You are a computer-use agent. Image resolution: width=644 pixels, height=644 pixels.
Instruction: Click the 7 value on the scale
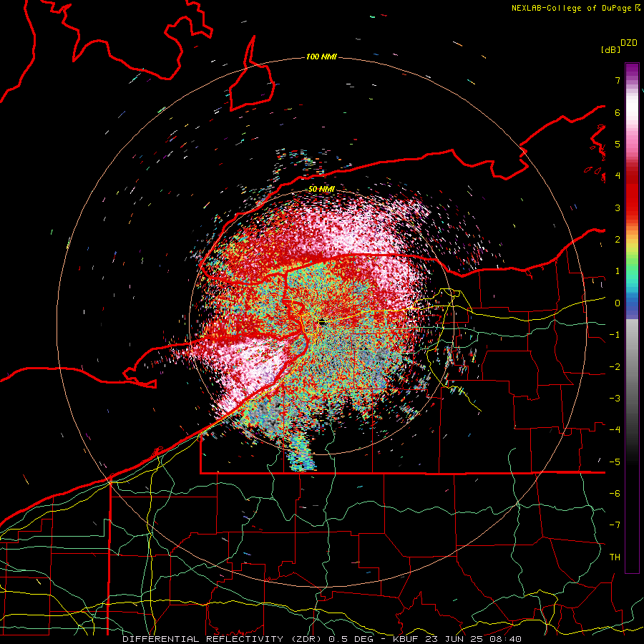point(618,80)
